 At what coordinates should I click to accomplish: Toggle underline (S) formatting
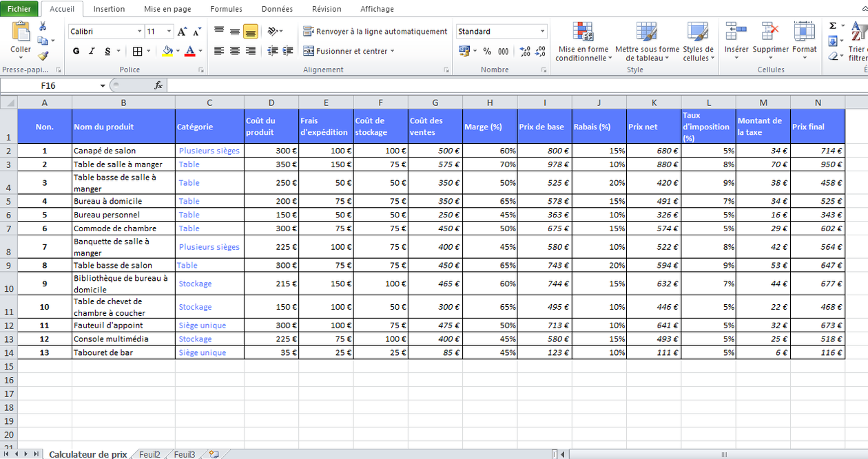107,51
